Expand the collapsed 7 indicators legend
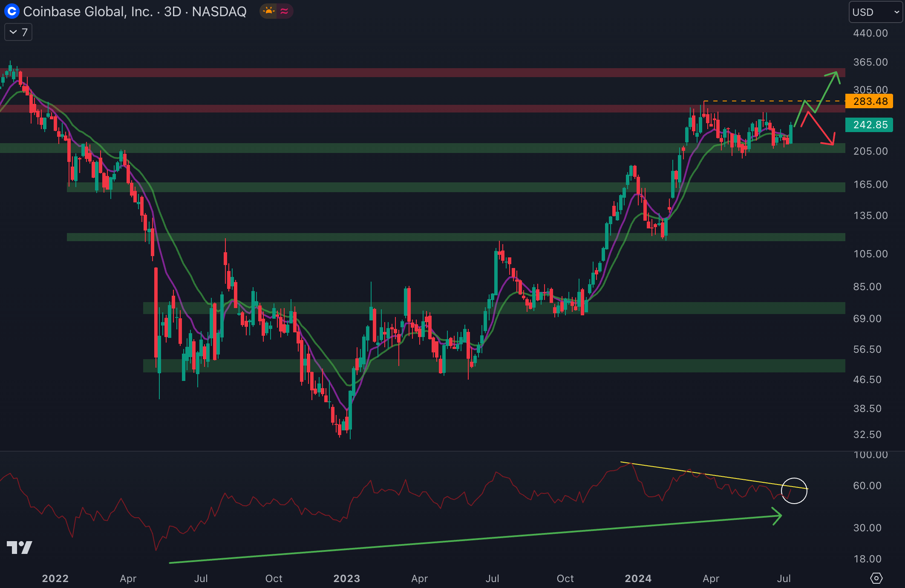 18,32
